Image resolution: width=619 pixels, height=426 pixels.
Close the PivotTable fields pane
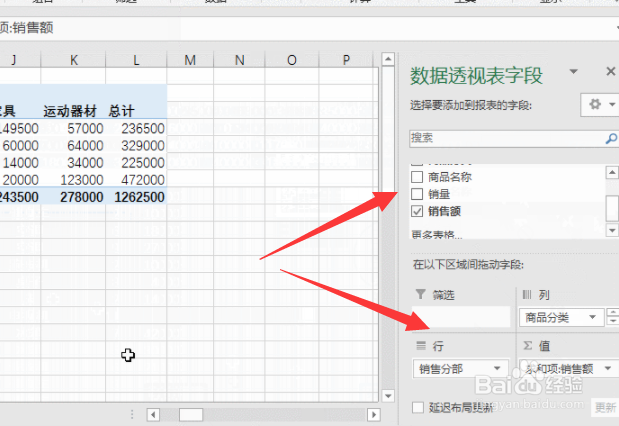(610, 71)
